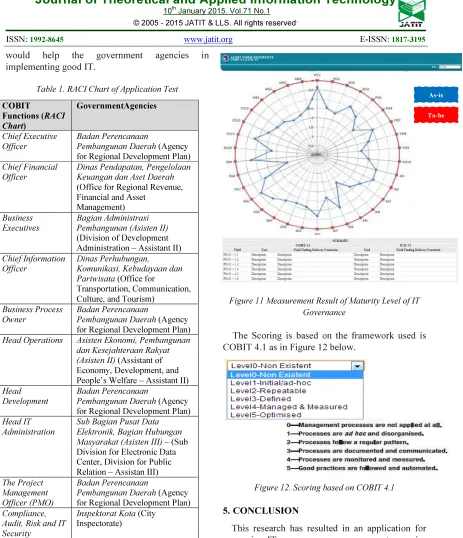This screenshot has width=463, height=538.
Task: Click the E-ISSN 1817-3195 text
Action: click(x=392, y=39)
